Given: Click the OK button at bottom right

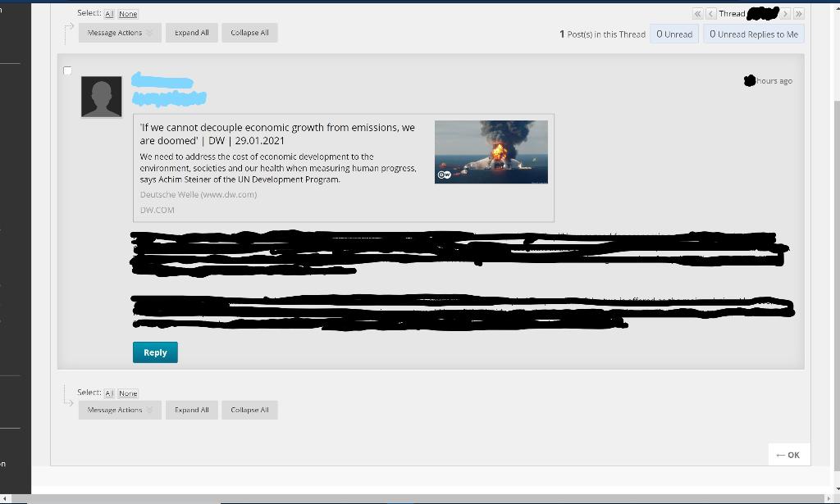Looking at the screenshot, I should point(787,454).
